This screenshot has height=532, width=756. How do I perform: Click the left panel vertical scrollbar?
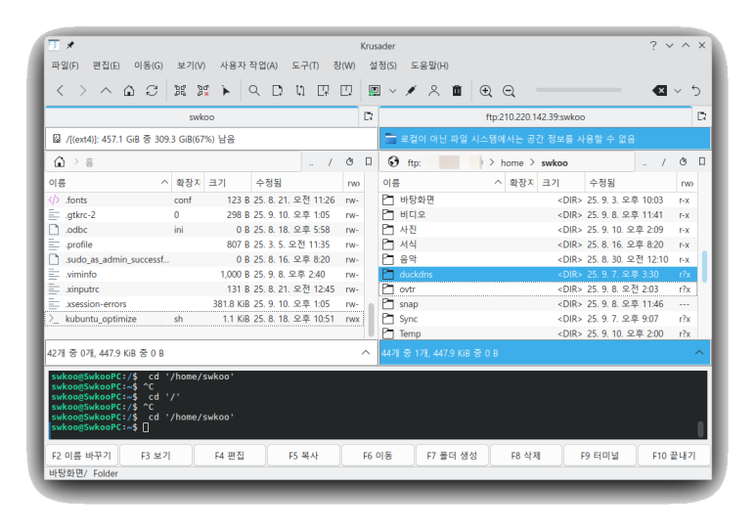click(x=371, y=320)
